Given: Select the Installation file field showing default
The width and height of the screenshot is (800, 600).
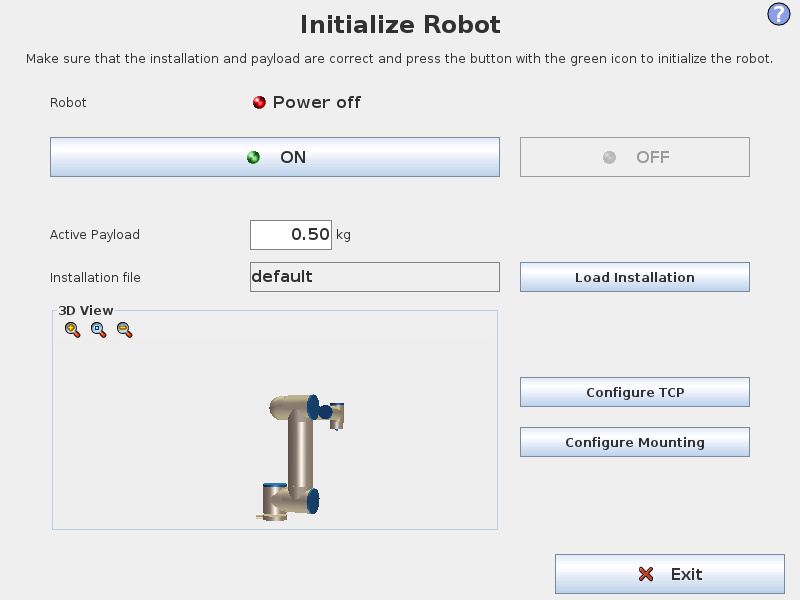Looking at the screenshot, I should (374, 277).
